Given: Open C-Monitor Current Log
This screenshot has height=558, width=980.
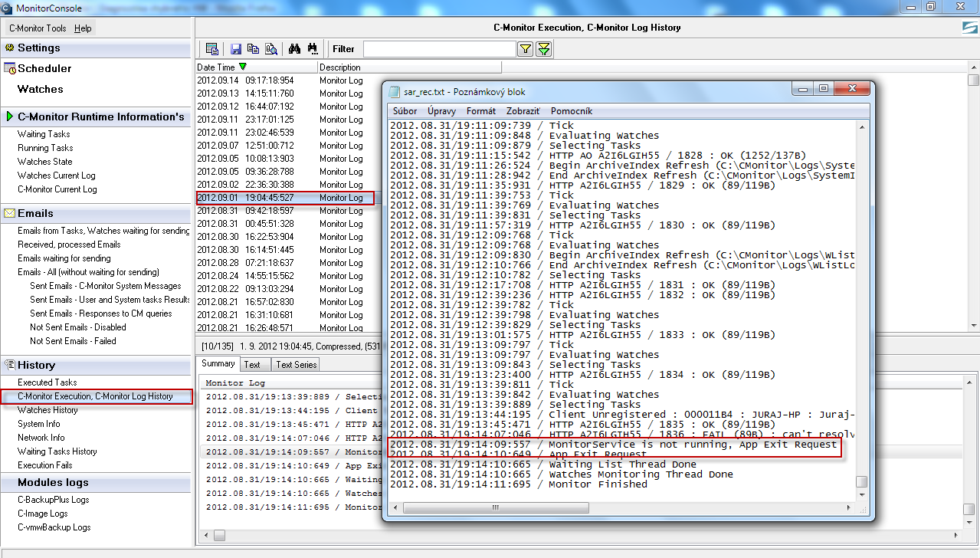Looking at the screenshot, I should click(x=57, y=189).
